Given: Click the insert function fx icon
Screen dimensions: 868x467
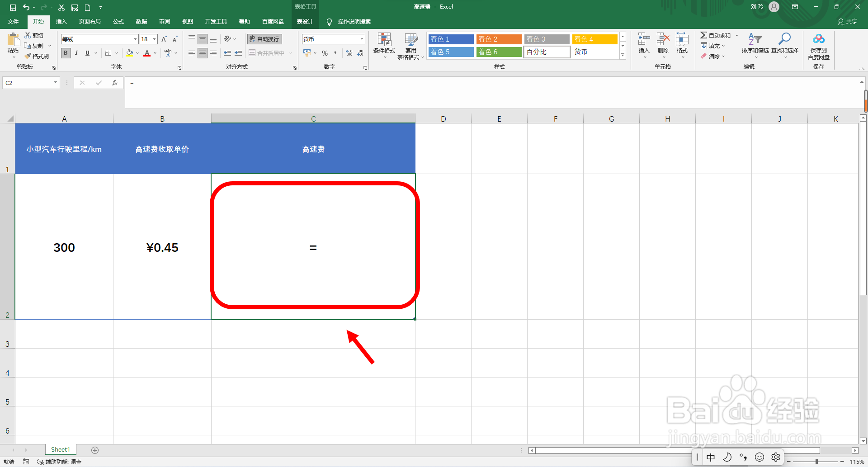Looking at the screenshot, I should pyautogui.click(x=115, y=83).
